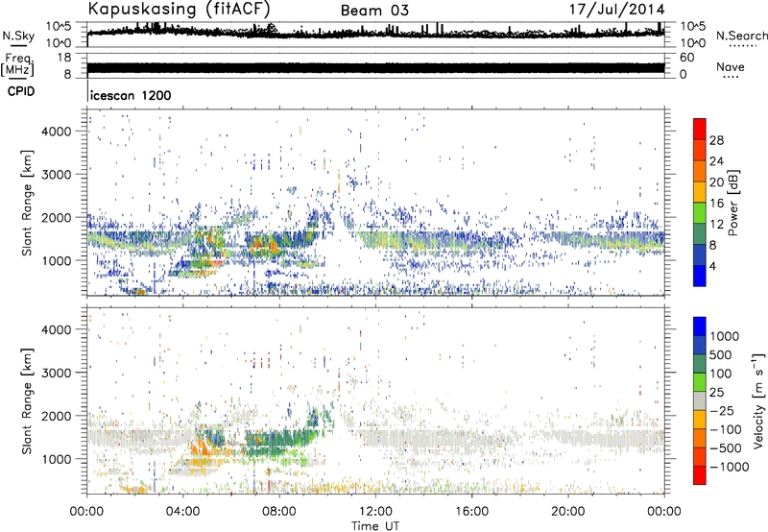The height and width of the screenshot is (532, 768).
Task: Click the 'icescan 1200' program label
Action: click(131, 95)
